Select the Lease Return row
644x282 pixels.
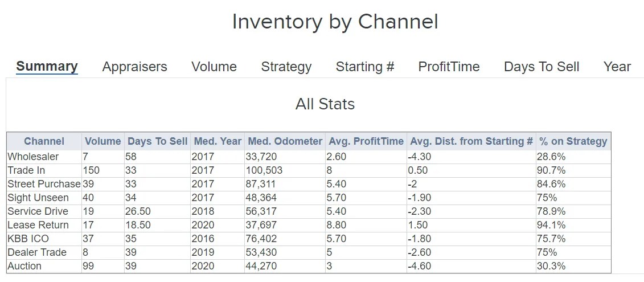[x=38, y=225]
